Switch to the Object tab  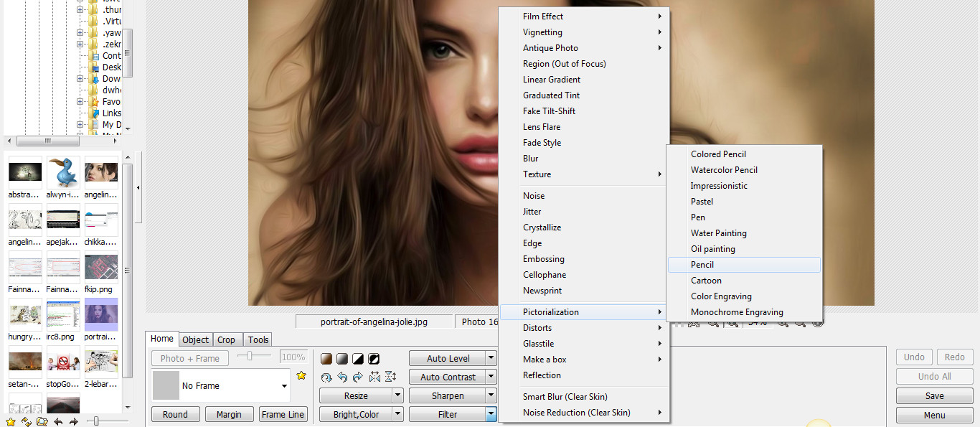(195, 340)
